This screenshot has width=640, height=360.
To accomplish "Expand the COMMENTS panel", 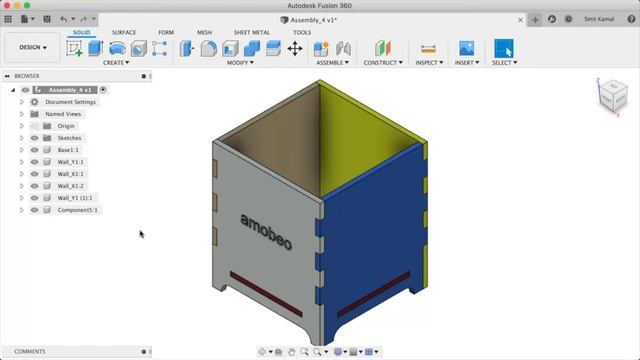I will [144, 351].
